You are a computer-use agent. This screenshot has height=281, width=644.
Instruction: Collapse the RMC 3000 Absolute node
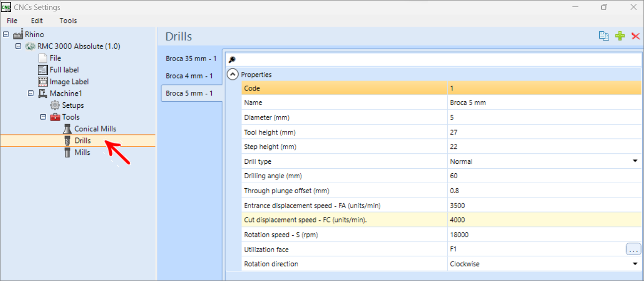tap(18, 46)
